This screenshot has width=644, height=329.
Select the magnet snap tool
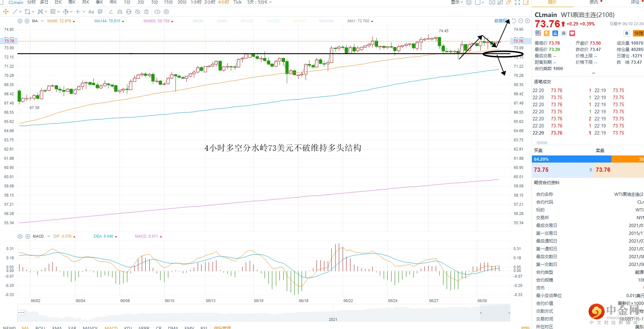[120, 12]
